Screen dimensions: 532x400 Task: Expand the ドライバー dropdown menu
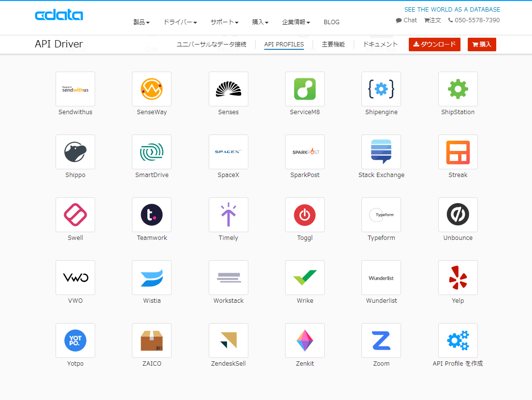click(180, 22)
